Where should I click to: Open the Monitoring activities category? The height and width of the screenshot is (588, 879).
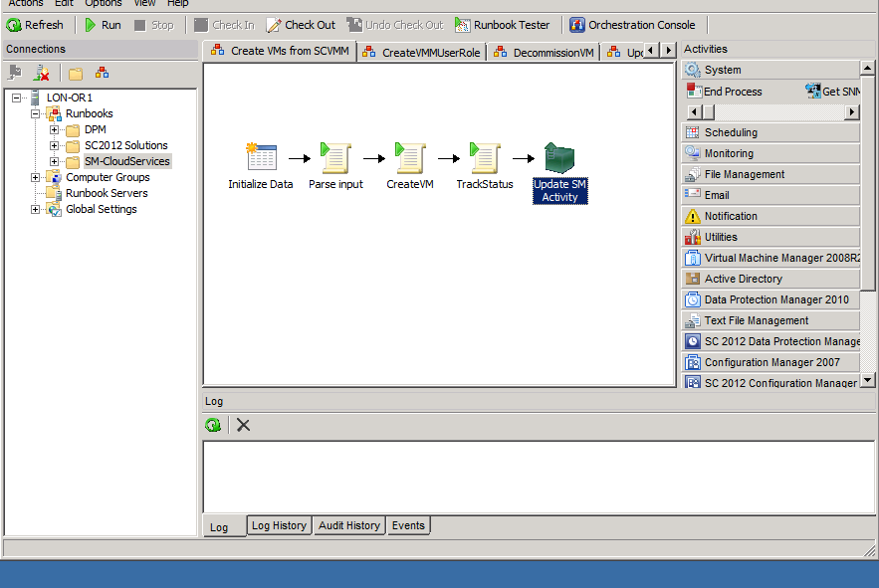(x=770, y=153)
